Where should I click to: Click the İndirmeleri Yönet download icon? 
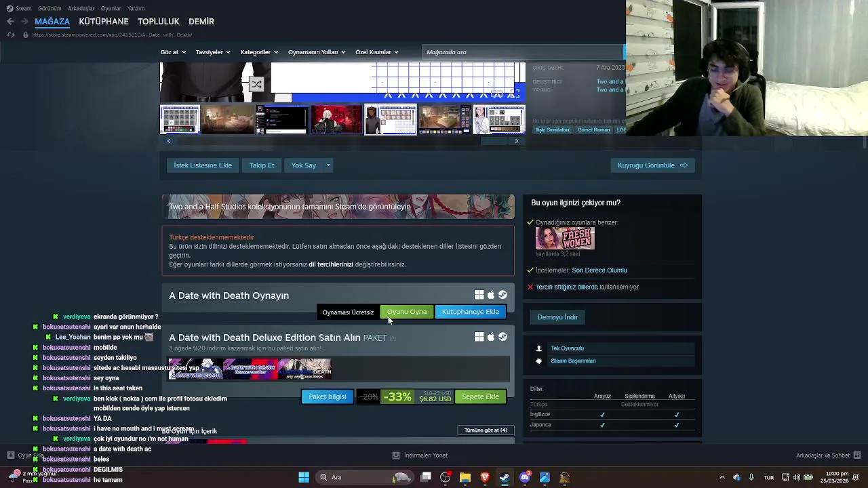coord(396,455)
